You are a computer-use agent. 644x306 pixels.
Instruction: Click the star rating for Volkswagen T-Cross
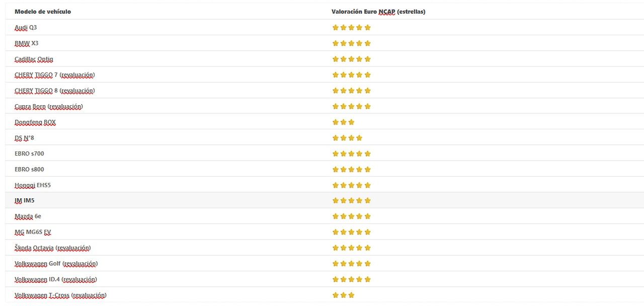click(x=343, y=295)
